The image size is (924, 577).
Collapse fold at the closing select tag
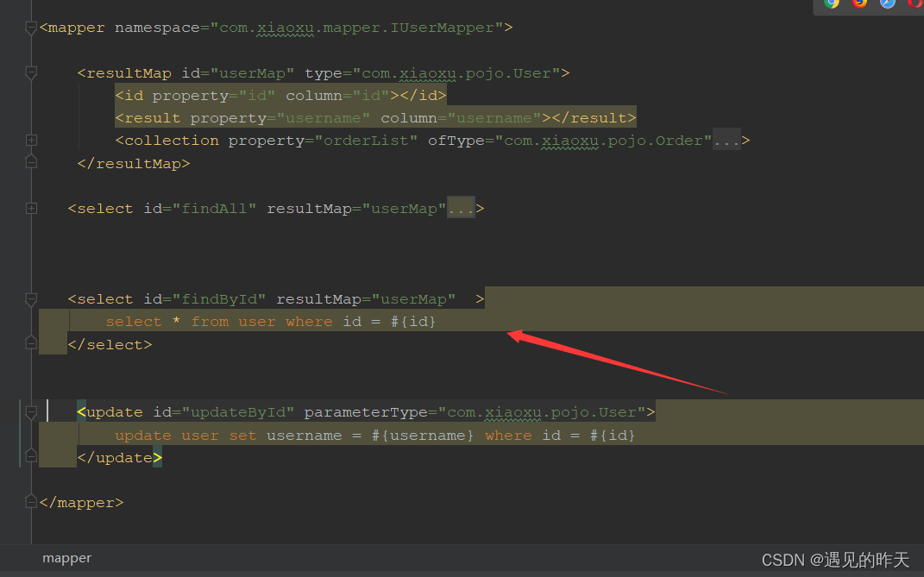[x=31, y=343]
